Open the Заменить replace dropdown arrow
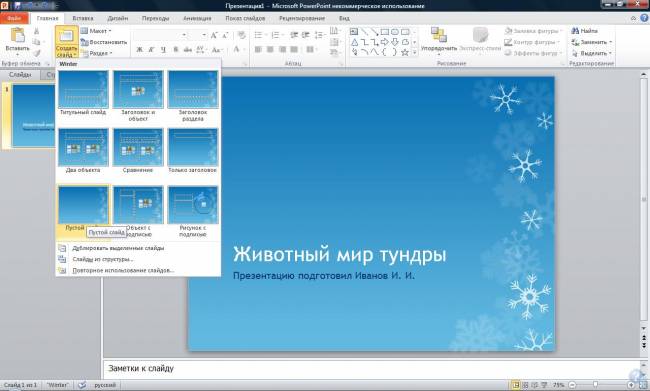 [x=610, y=42]
